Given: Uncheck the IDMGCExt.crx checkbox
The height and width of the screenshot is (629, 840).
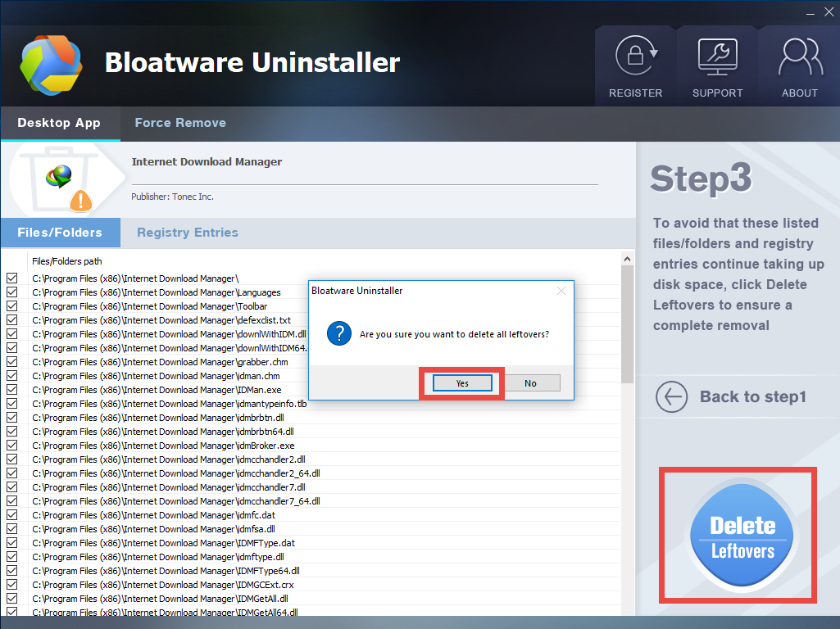Looking at the screenshot, I should click(11, 585).
